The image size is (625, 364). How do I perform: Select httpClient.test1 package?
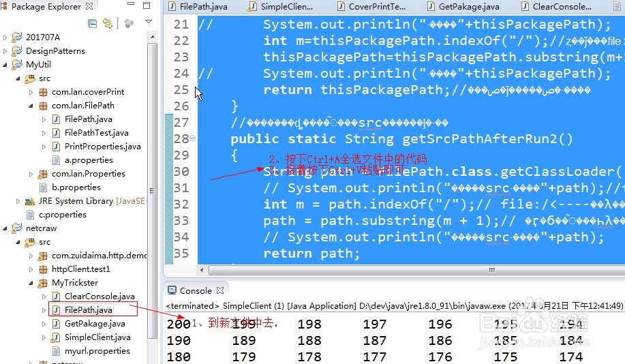(x=80, y=269)
